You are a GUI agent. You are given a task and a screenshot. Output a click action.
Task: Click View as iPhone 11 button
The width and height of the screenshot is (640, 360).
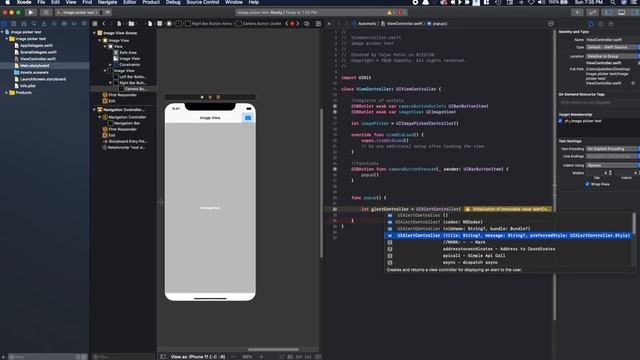[198, 357]
